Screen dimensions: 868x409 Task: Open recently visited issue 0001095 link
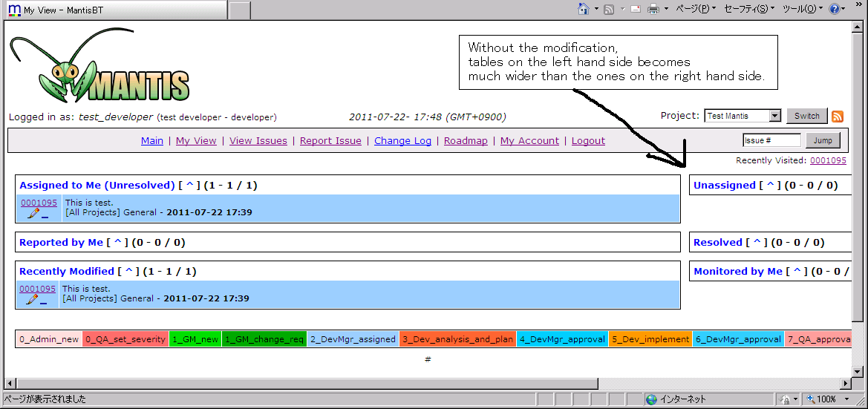point(828,160)
